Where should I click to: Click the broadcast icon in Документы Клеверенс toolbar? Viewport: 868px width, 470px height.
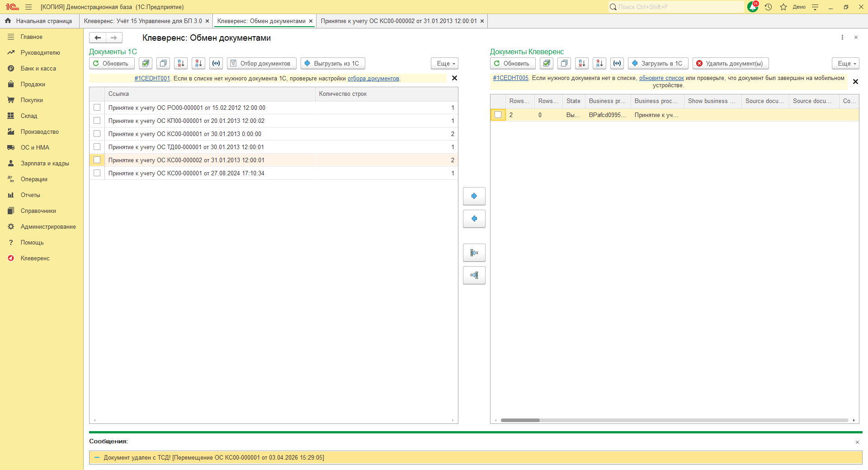617,63
